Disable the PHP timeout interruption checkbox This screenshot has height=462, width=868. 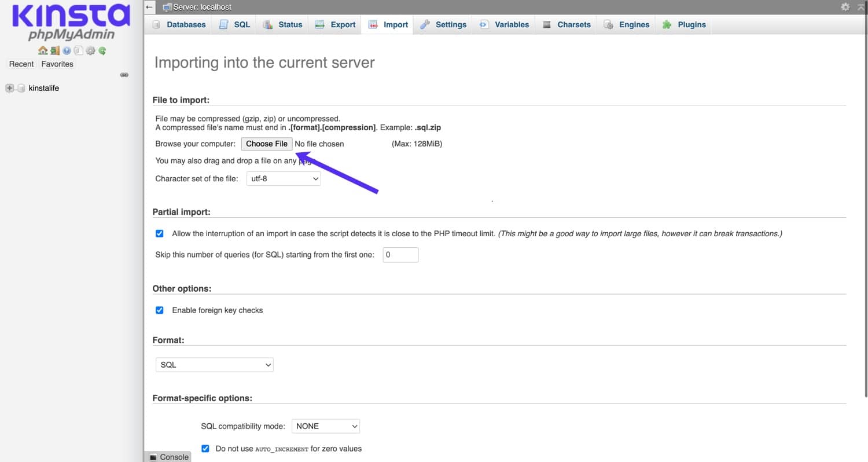[x=159, y=233]
